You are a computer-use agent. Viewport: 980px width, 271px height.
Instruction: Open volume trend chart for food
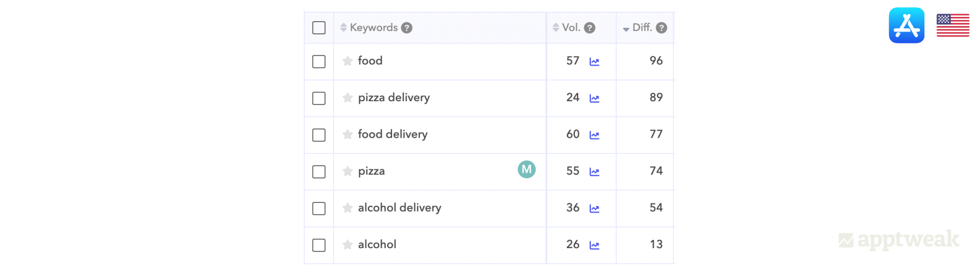point(595,61)
